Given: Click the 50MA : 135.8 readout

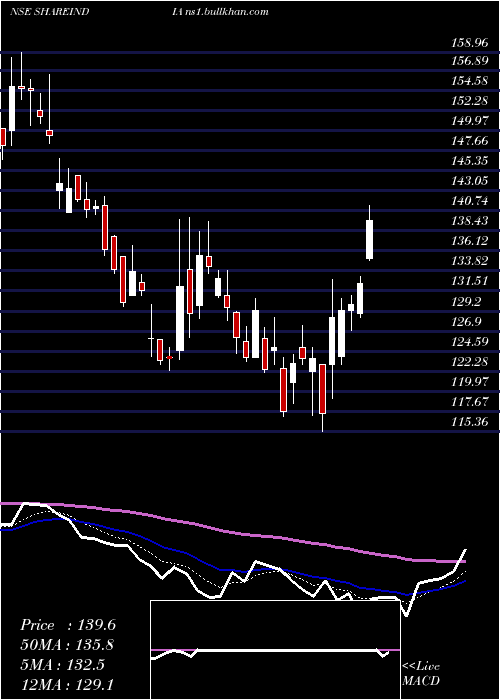Looking at the screenshot, I should 67,645.
